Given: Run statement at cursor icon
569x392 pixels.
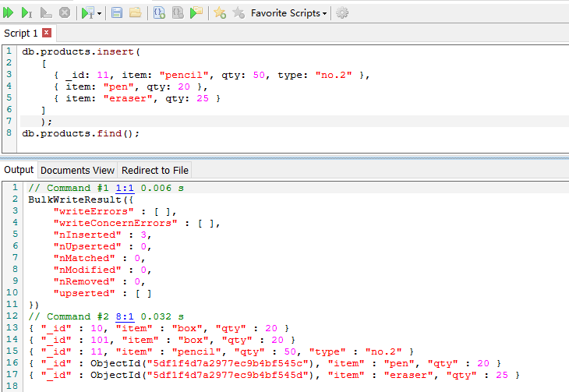Looking at the screenshot, I should (27, 13).
